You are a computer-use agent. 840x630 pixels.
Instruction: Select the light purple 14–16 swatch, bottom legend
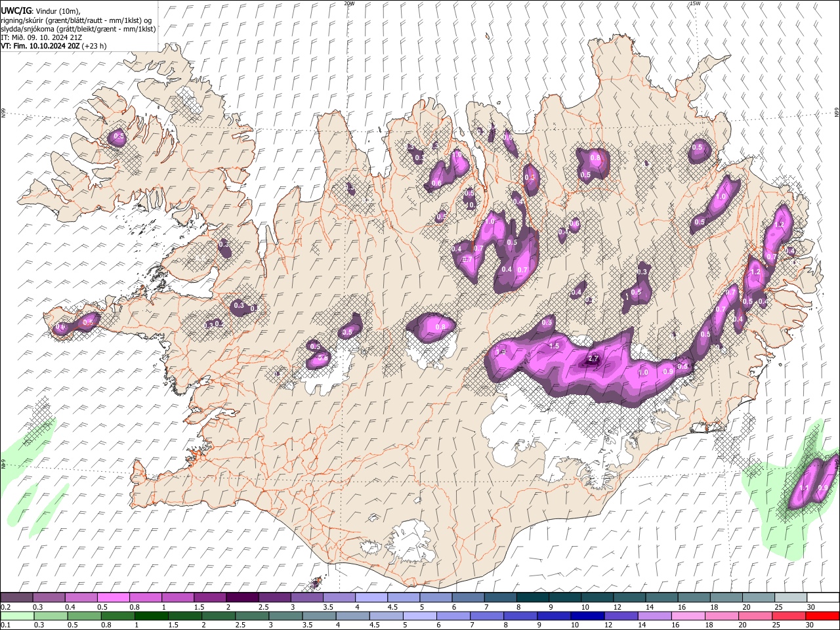point(654,616)
